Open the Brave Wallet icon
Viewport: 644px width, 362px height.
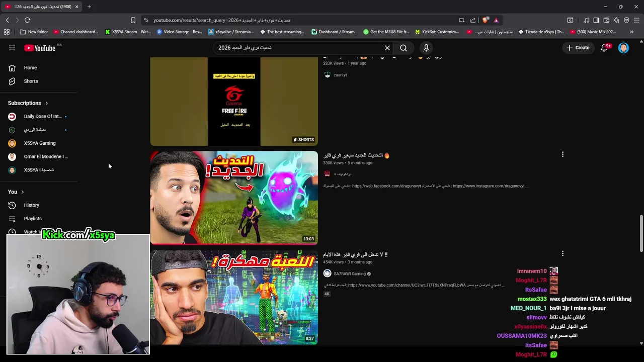606,20
